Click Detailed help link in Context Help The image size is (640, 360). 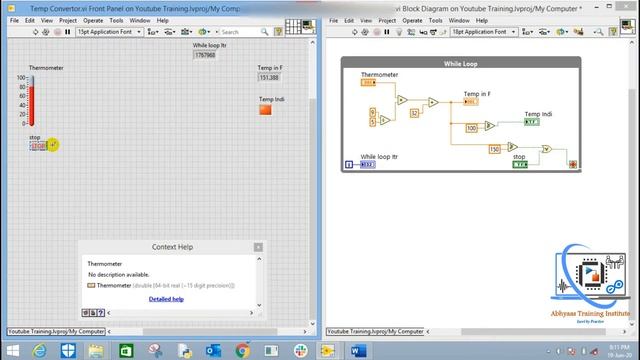coord(166,299)
